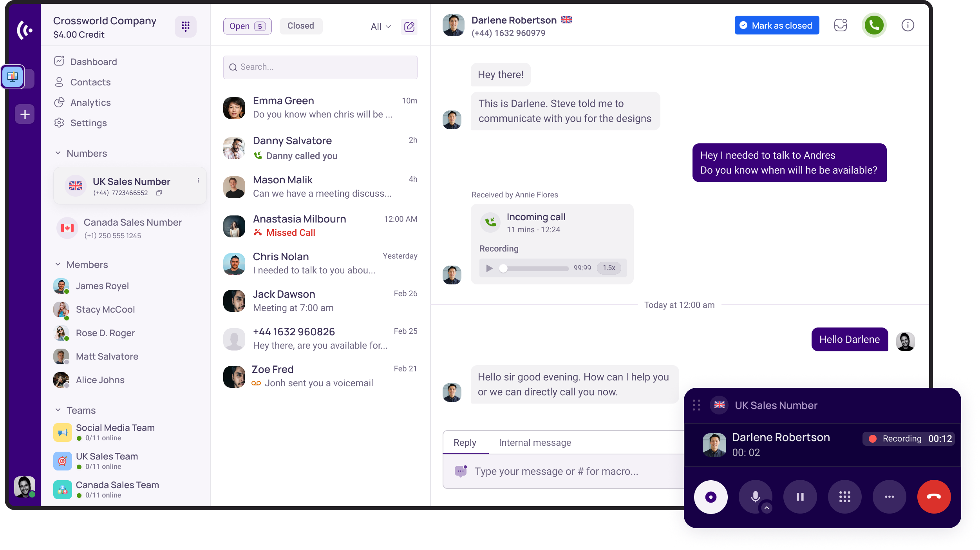Open the Analytics page
980x550 pixels.
click(90, 103)
